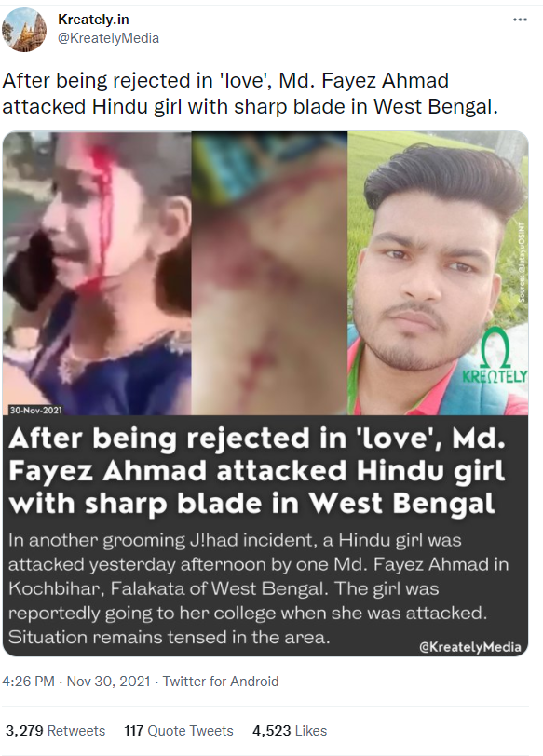Click the bold white headline inside image
Image resolution: width=543 pixels, height=756 pixels.
point(257,471)
